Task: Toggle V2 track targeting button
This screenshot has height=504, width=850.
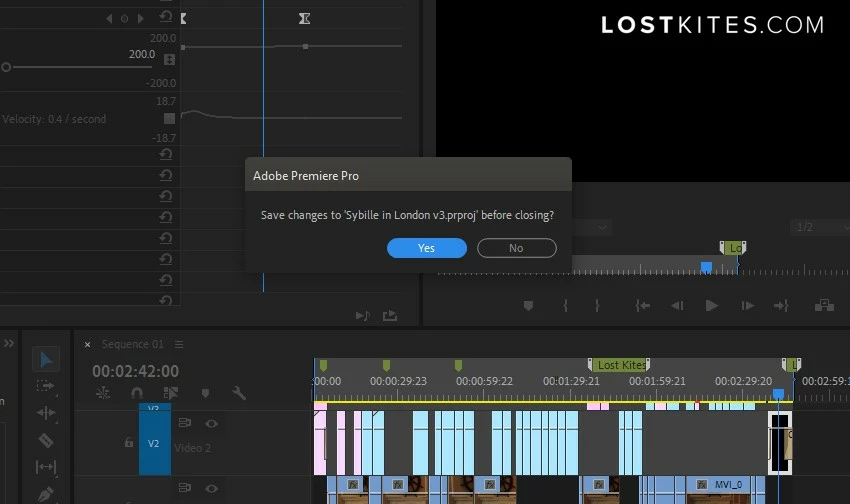Action: click(x=154, y=443)
